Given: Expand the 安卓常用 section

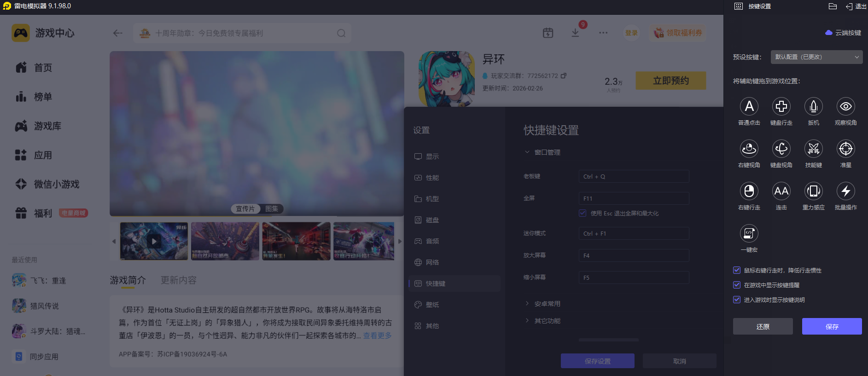Looking at the screenshot, I should (527, 303).
